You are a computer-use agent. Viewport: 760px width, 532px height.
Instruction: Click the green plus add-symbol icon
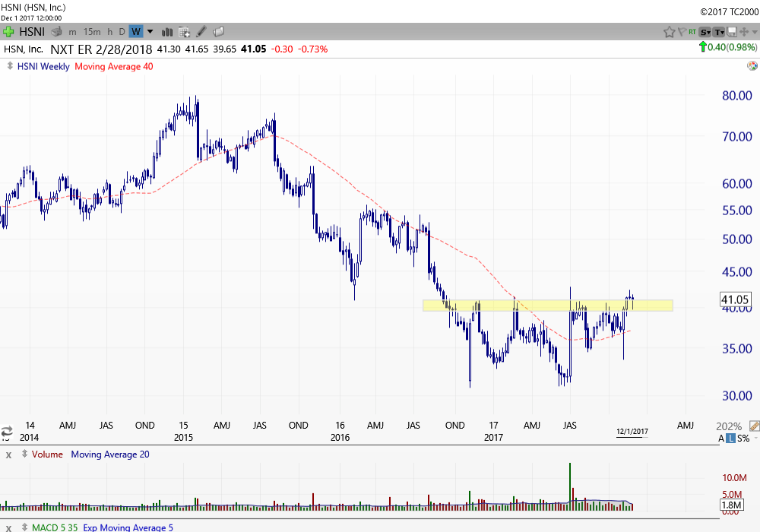pyautogui.click(x=9, y=31)
